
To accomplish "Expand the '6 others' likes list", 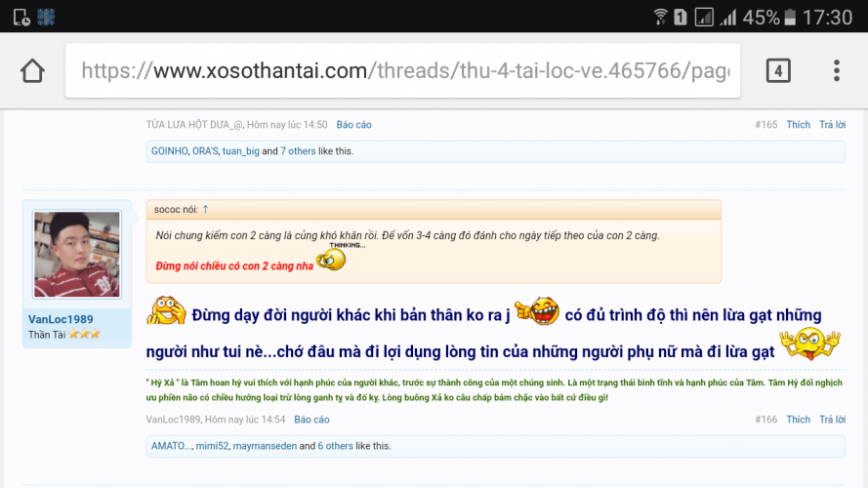I will coord(335,446).
